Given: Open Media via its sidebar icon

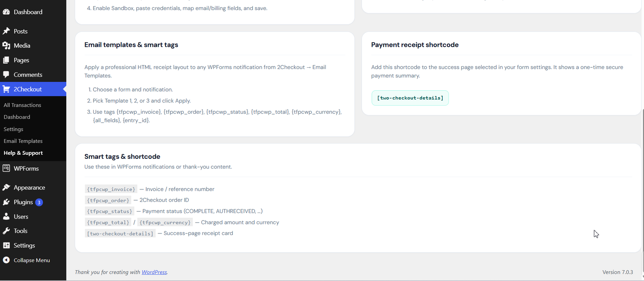Looking at the screenshot, I should click(6, 46).
